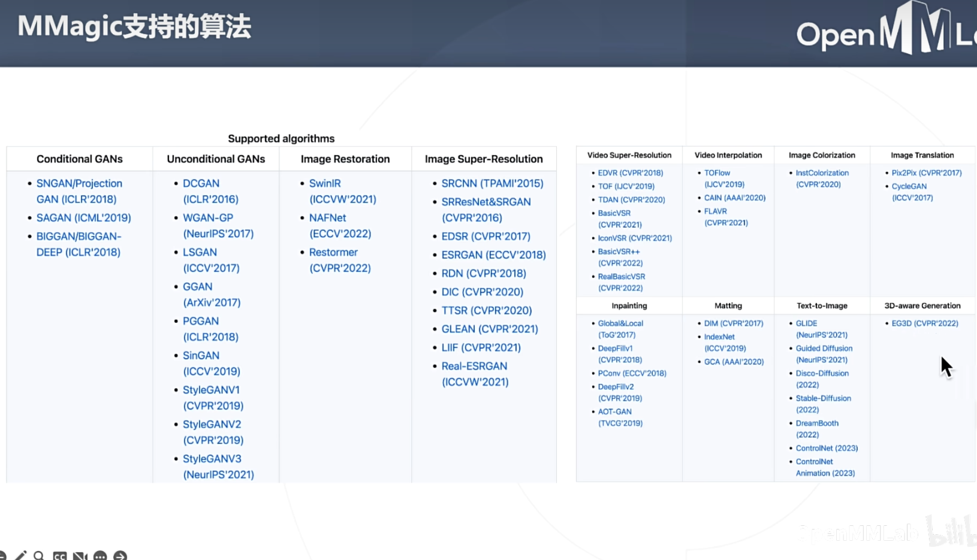Open the magnifier zoom tool
The width and height of the screenshot is (977, 560).
(40, 556)
